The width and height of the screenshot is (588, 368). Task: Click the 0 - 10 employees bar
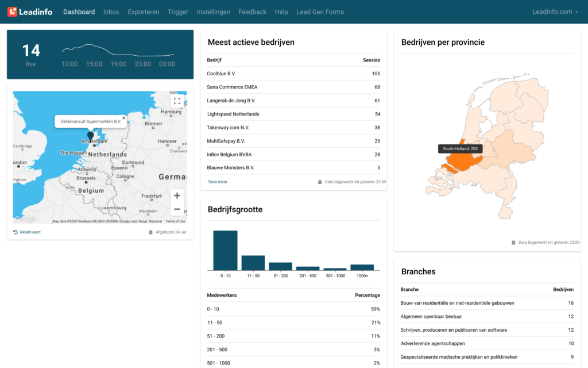pyautogui.click(x=225, y=251)
